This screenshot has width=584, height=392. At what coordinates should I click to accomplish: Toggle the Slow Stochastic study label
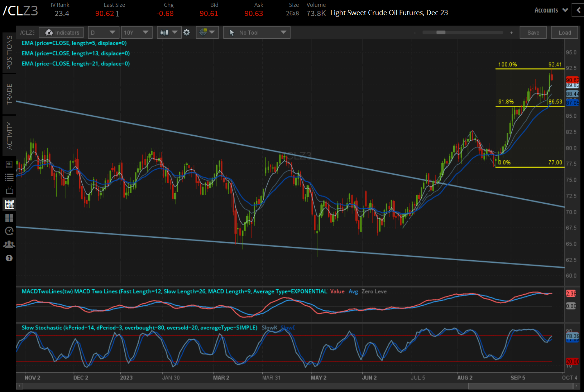(x=139, y=328)
